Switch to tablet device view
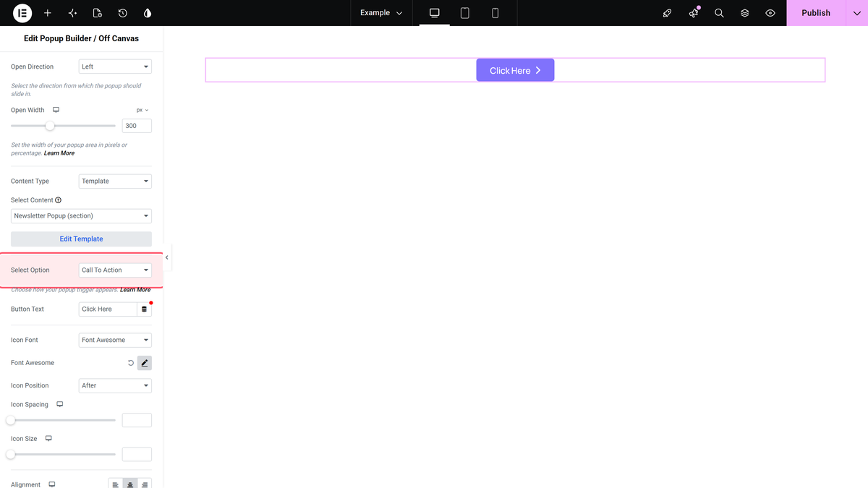Screen dimensions: 868x488 tap(465, 13)
